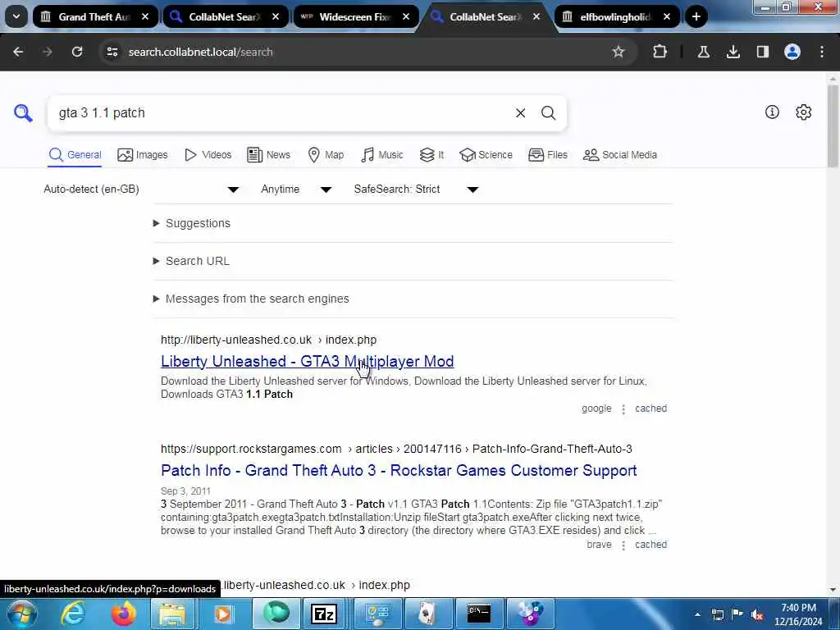Open Windows Explorer folder in taskbar
Image resolution: width=840 pixels, height=630 pixels.
[x=172, y=614]
